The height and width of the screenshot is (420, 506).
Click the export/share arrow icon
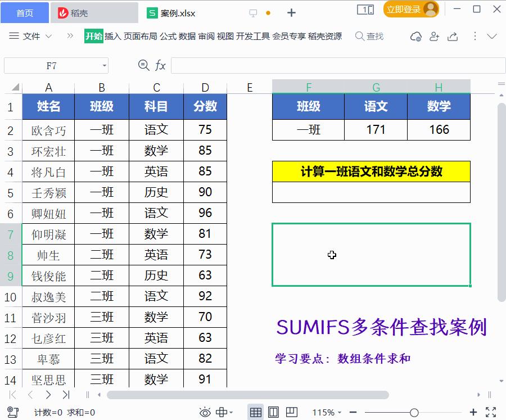(453, 35)
